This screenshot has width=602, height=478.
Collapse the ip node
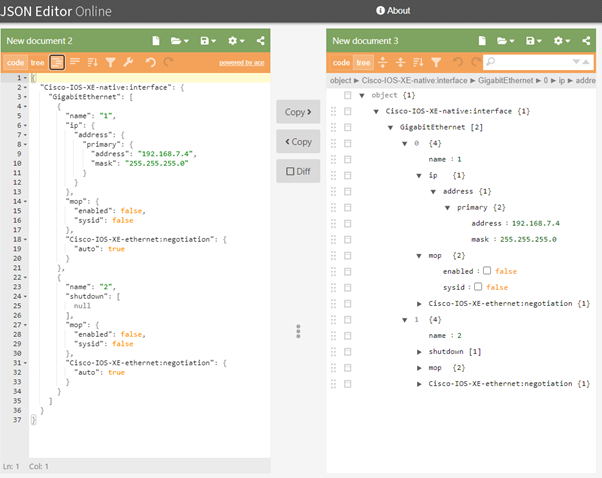click(x=419, y=175)
